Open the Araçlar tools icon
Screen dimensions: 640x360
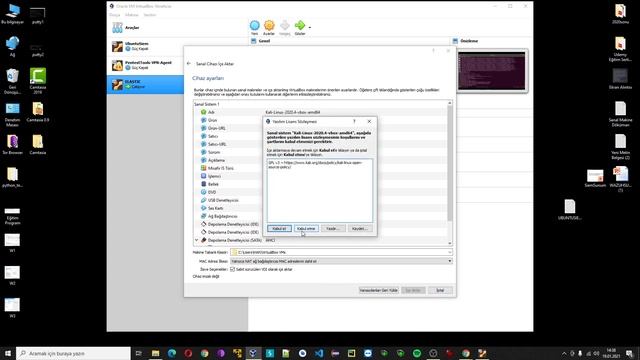click(x=117, y=28)
